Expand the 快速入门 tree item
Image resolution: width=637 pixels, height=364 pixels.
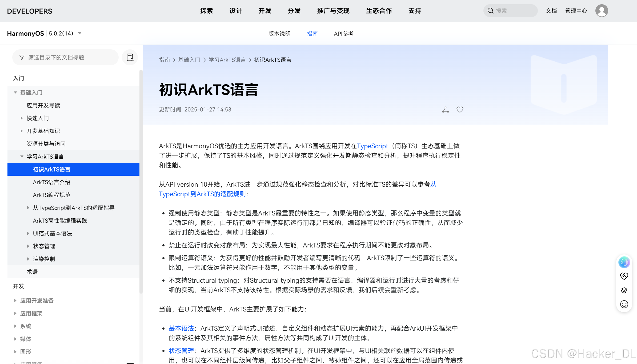(22, 118)
